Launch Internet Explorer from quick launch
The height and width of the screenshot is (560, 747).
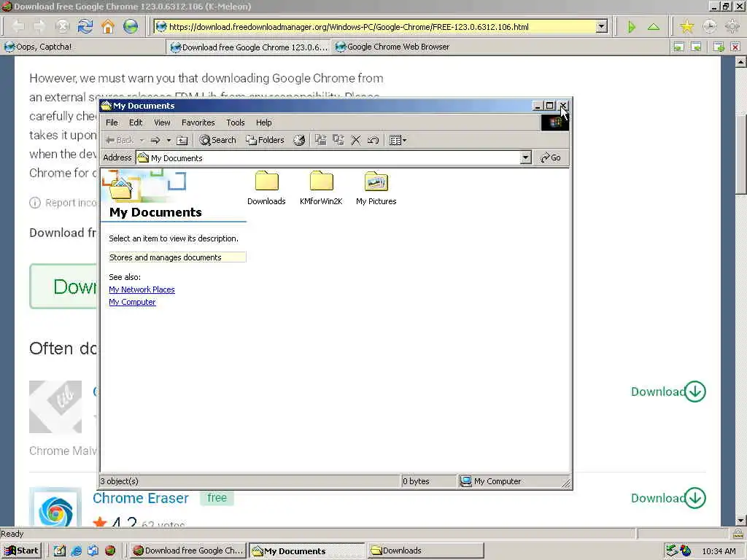76,551
